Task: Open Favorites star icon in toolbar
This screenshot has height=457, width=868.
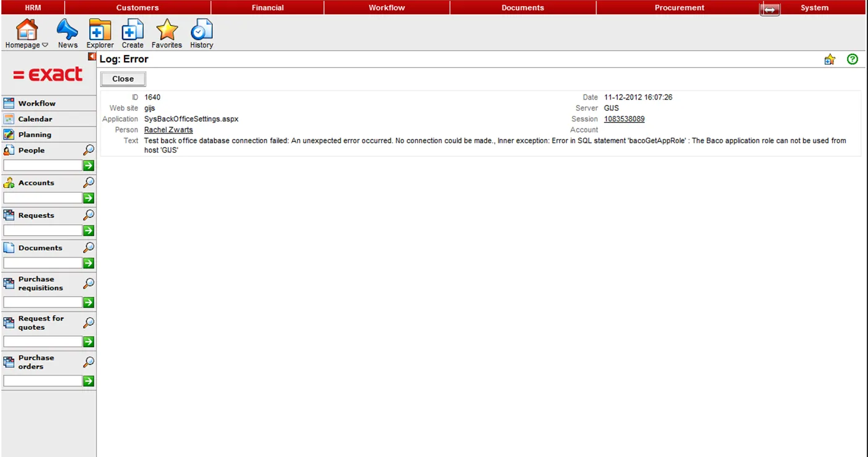Action: (167, 30)
